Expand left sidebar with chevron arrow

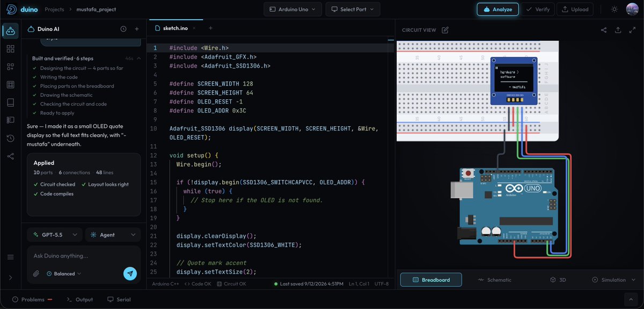[10, 278]
